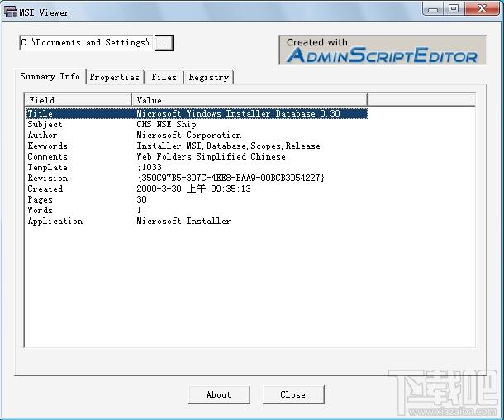
Task: Click the MSI Viewer title bar icon
Action: click(10, 12)
